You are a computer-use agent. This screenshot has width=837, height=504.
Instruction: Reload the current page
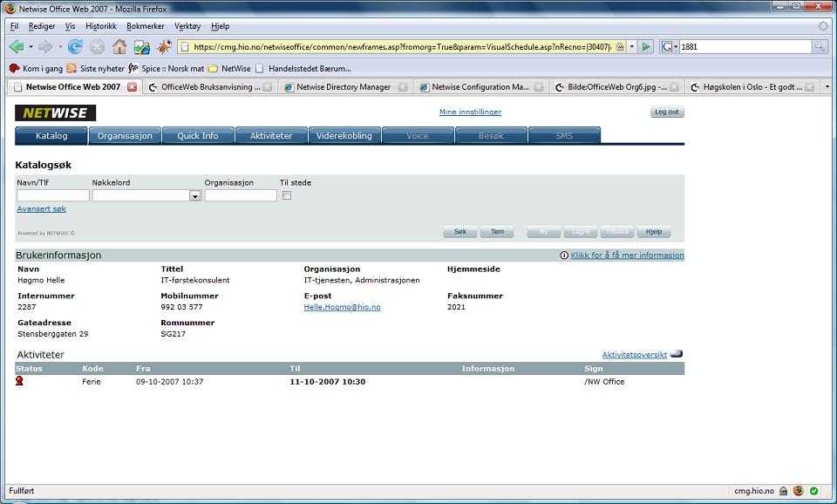tap(75, 47)
